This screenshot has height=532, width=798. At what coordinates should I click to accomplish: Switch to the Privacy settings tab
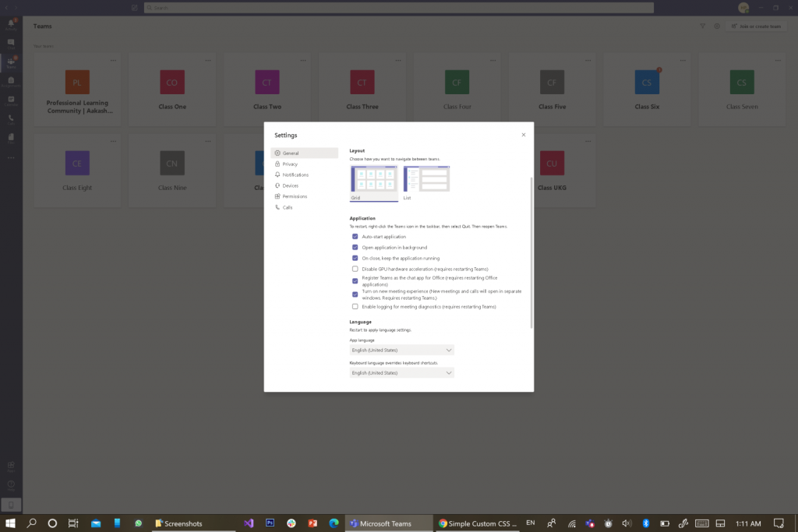click(290, 164)
